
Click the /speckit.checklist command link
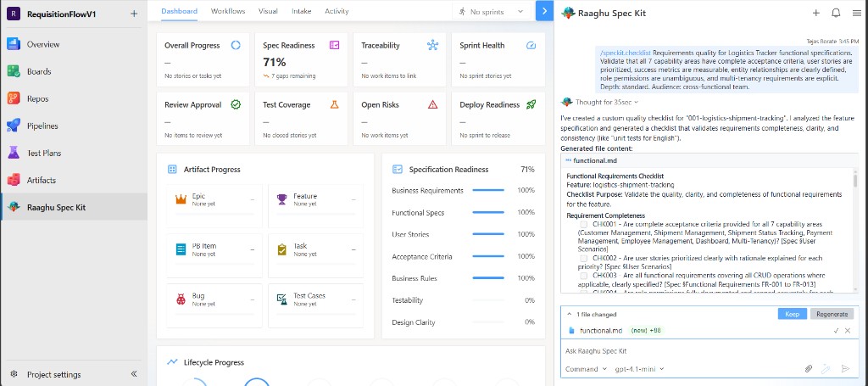(626, 53)
